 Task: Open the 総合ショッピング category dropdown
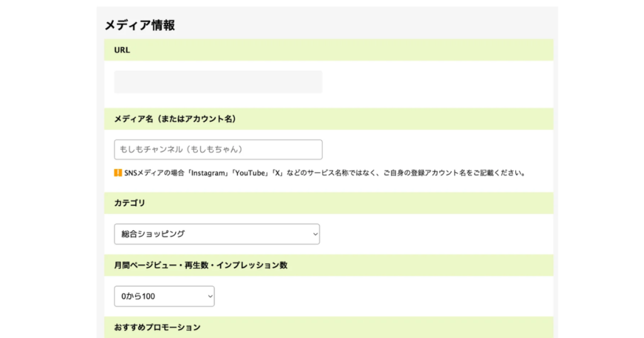216,234
